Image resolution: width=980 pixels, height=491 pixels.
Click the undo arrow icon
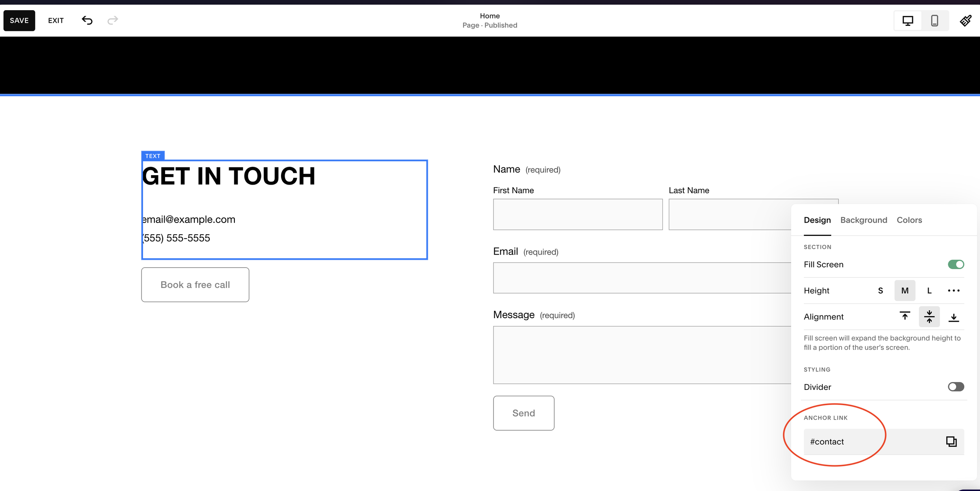coord(87,20)
